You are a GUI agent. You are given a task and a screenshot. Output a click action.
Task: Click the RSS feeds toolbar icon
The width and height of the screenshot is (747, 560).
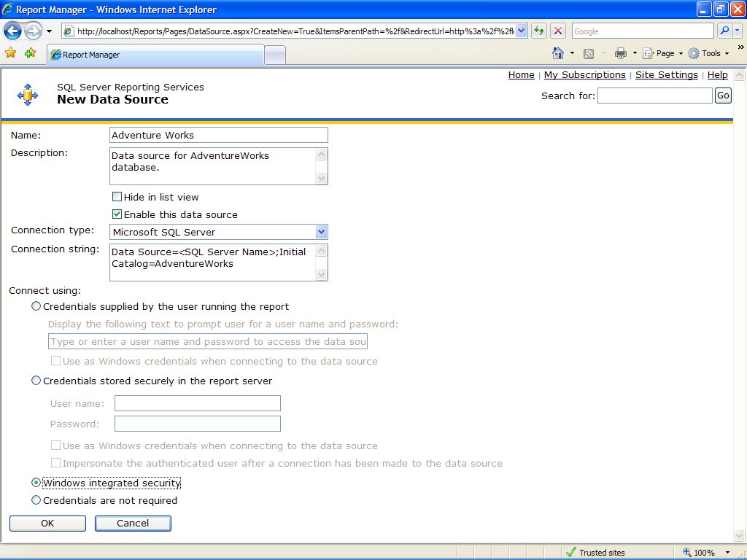tap(589, 54)
